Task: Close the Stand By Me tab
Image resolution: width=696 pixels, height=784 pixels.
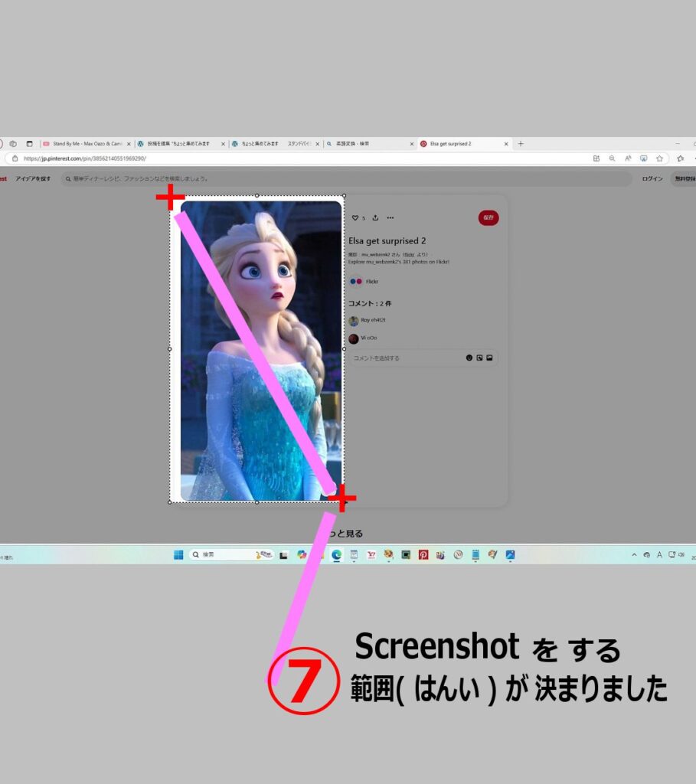Action: [129, 144]
